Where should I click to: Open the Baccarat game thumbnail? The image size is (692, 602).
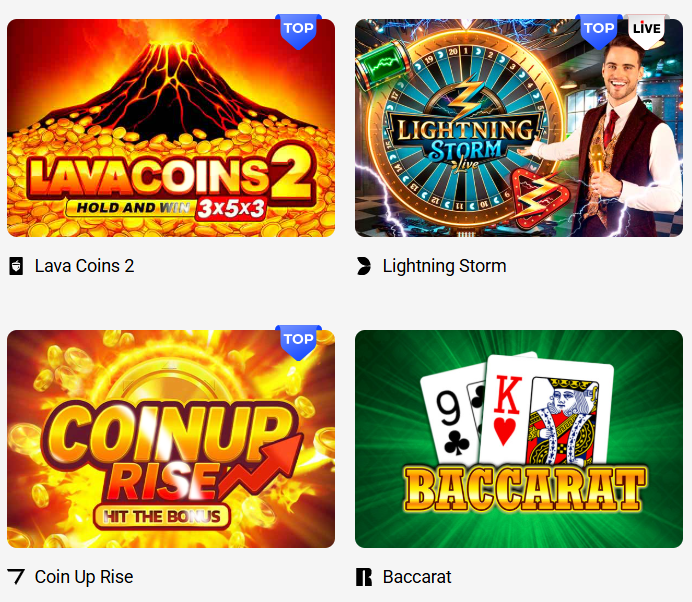click(x=519, y=439)
